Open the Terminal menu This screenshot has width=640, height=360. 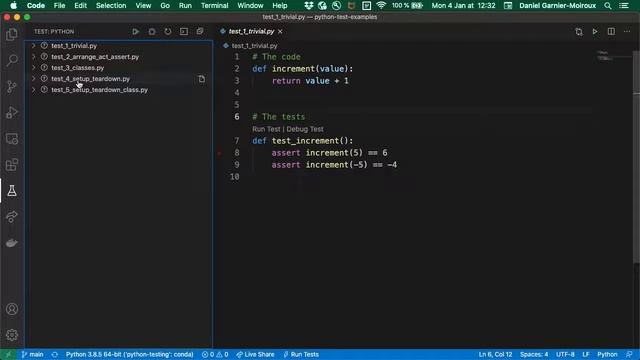coord(214,6)
